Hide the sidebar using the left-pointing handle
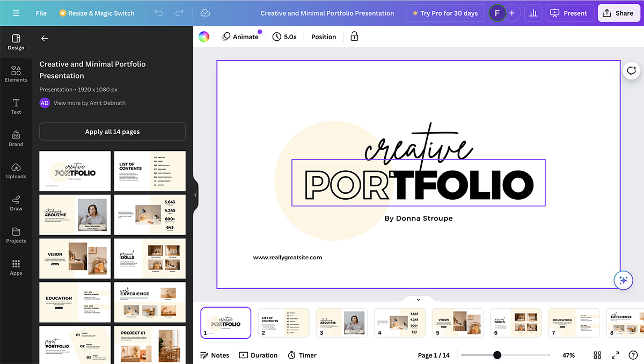Screen dimensions: 644x364 [195, 195]
